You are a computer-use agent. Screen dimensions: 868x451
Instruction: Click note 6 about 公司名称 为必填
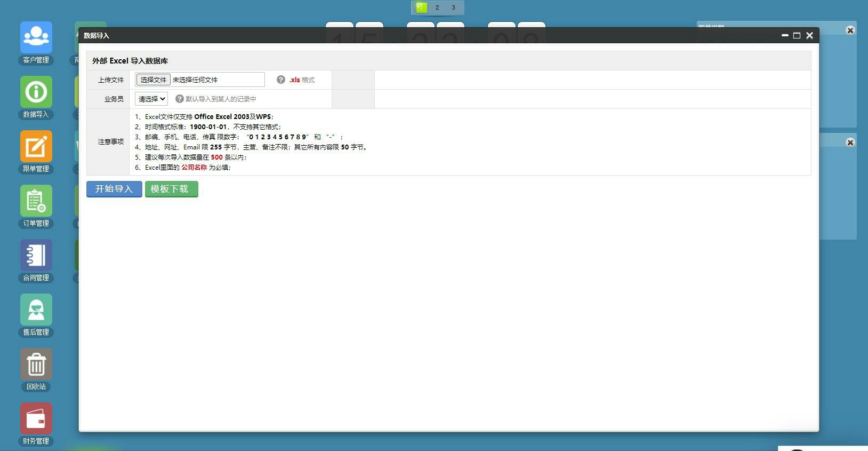[183, 168]
